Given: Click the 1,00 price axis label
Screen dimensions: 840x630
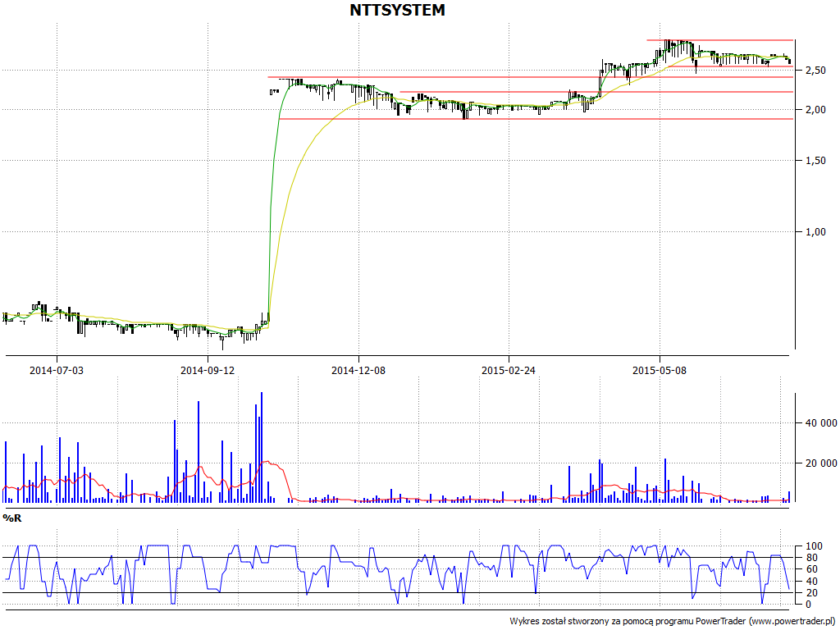Looking at the screenshot, I should (x=815, y=232).
